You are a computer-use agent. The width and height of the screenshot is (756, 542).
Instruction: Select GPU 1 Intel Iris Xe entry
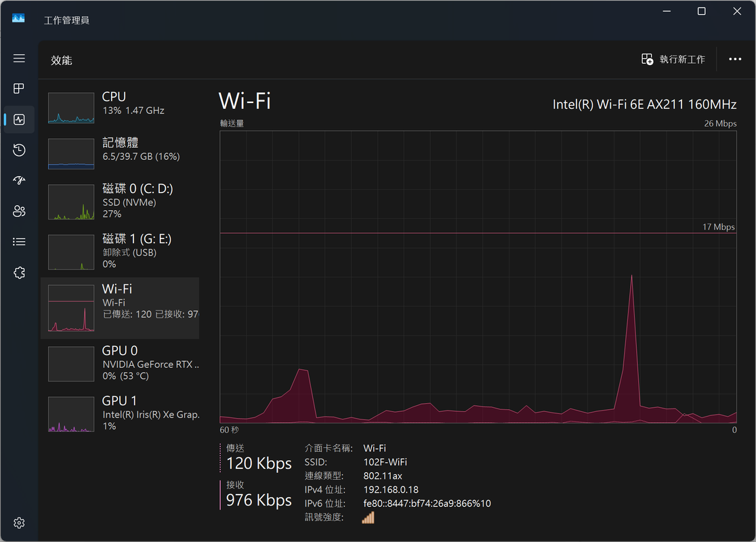tap(120, 414)
